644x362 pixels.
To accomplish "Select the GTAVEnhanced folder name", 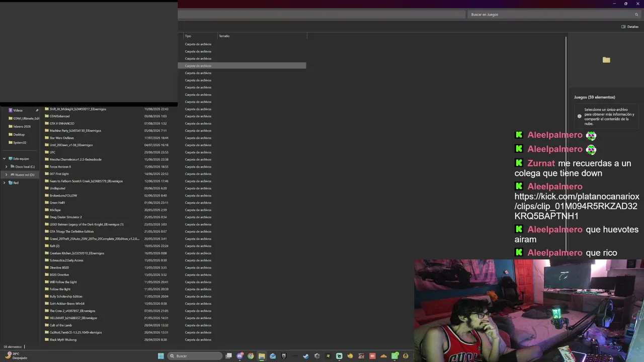I will pos(59,116).
